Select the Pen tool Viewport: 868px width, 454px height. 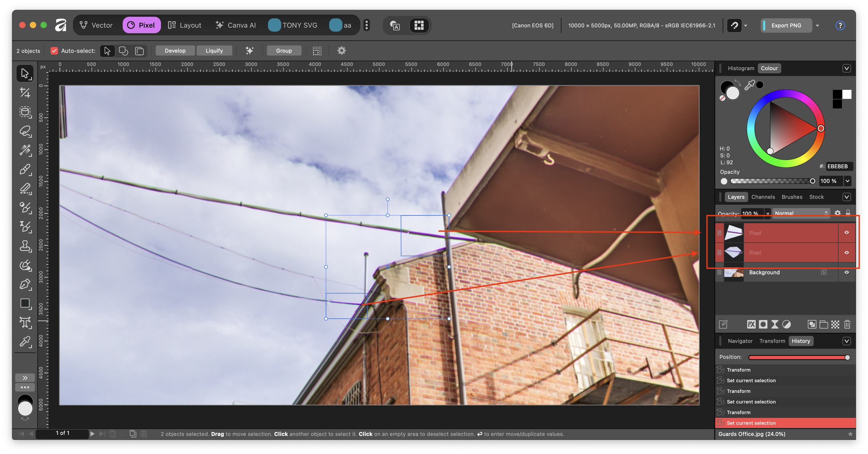point(25,284)
